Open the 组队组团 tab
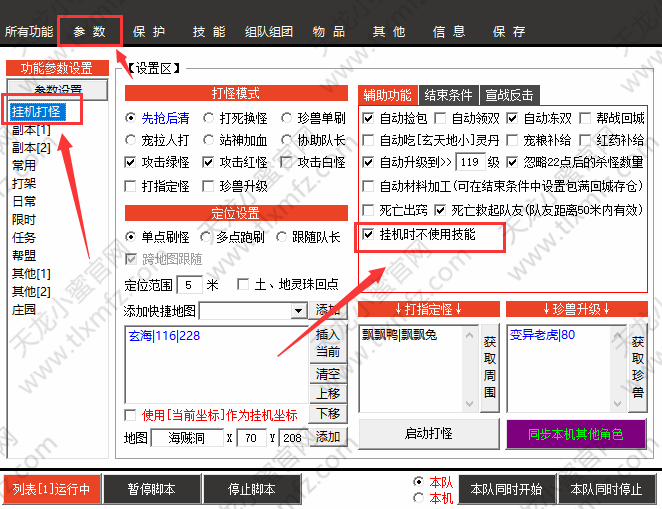662x509 pixels. point(269,31)
